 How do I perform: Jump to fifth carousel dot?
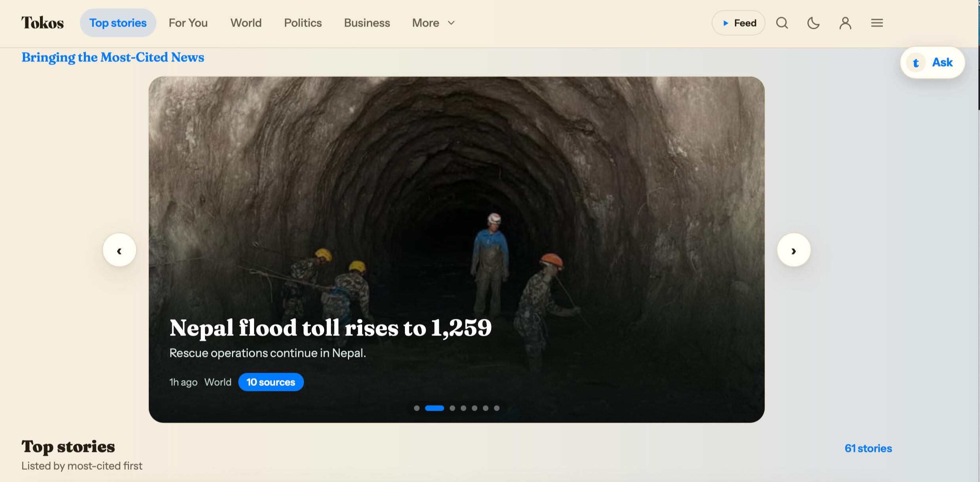(474, 408)
